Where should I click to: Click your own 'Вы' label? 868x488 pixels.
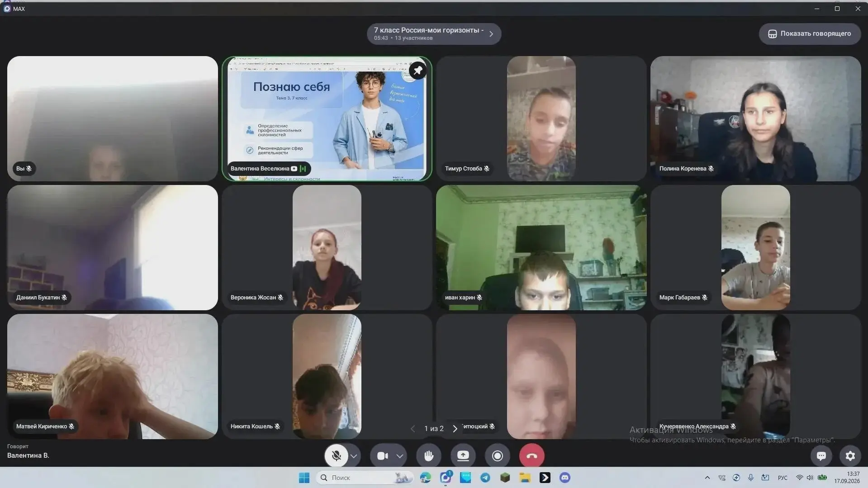point(24,169)
